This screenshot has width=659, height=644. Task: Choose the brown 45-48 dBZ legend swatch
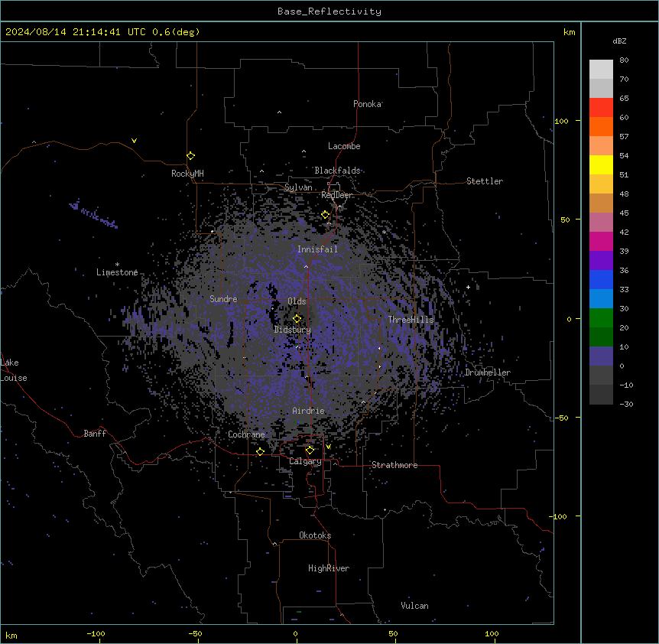point(601,203)
